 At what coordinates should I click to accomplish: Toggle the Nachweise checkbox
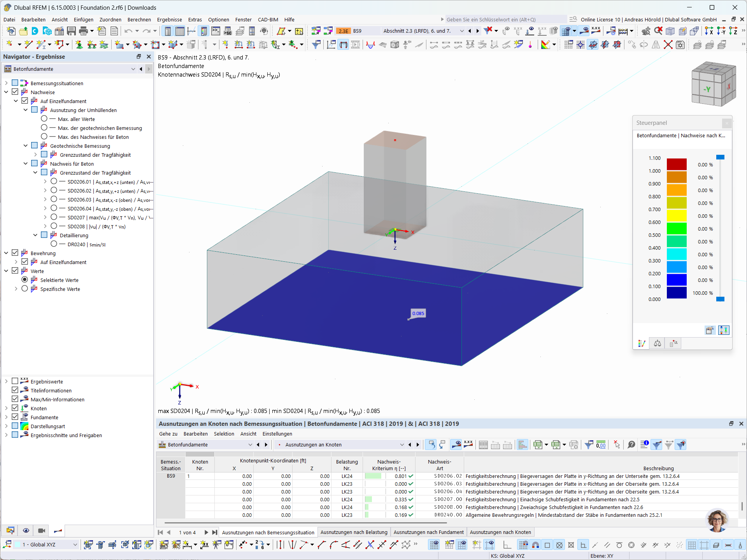(x=15, y=92)
